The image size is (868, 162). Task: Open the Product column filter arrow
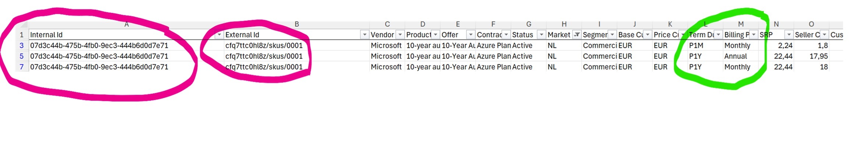click(435, 35)
